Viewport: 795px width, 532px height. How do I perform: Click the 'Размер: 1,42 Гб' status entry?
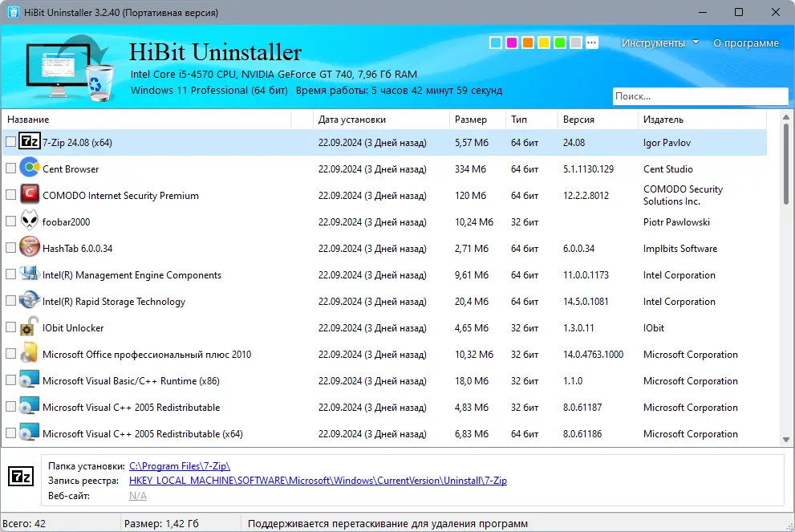[x=161, y=524]
